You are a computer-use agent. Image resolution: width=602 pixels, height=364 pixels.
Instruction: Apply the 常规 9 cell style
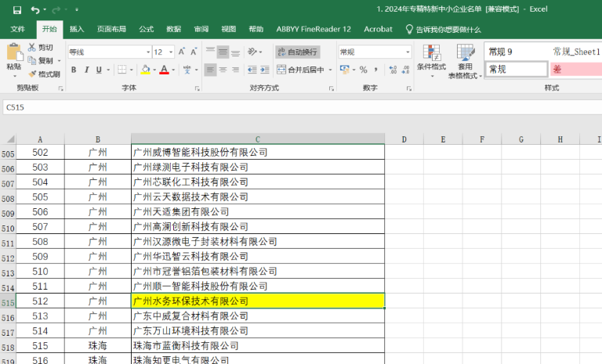516,52
